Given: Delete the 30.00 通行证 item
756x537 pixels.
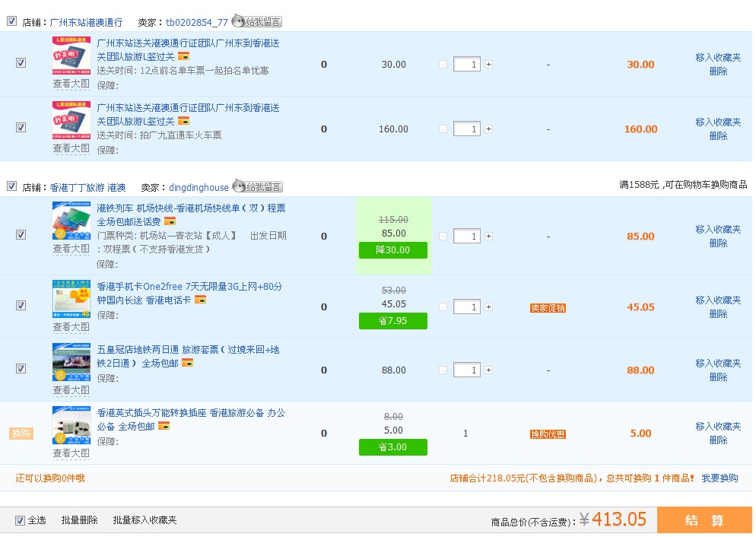Looking at the screenshot, I should click(x=719, y=71).
